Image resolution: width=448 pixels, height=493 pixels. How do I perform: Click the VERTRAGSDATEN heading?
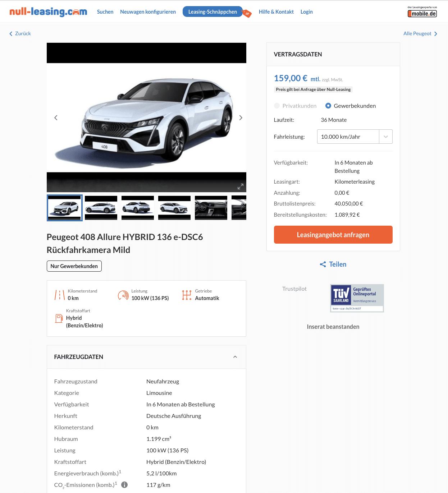(x=298, y=54)
